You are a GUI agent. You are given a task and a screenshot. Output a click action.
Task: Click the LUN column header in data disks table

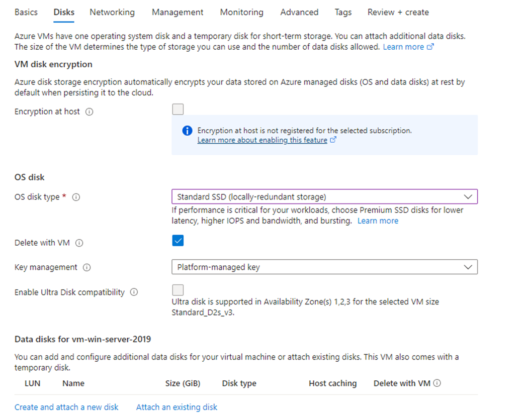(32, 383)
